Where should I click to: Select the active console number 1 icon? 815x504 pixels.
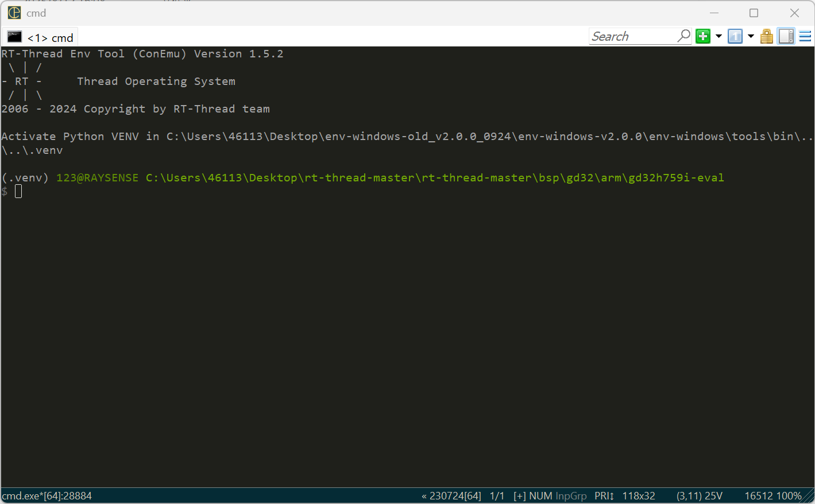click(x=735, y=36)
